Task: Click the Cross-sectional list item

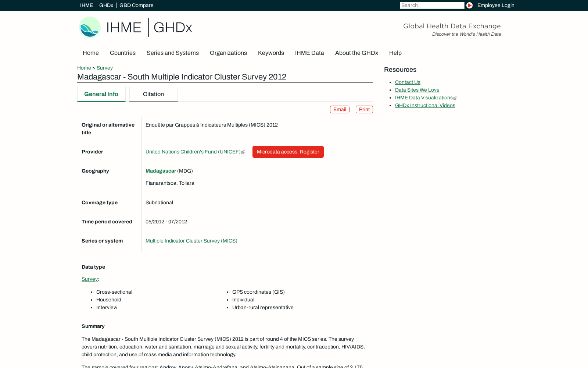Action: click(114, 292)
